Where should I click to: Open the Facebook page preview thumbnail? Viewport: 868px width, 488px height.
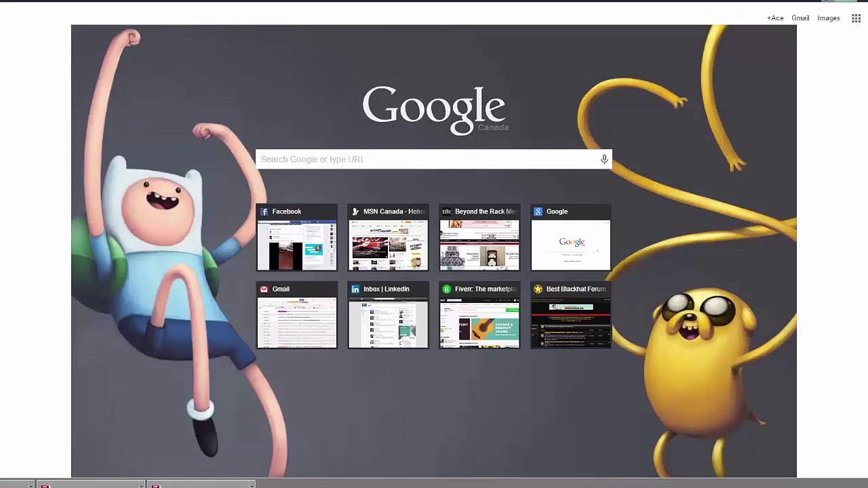tap(296, 245)
